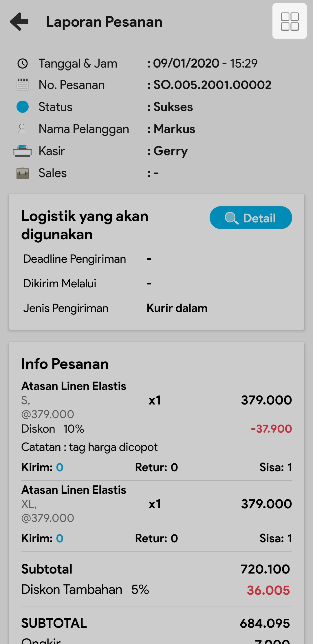Tap customer name Markus
313x644 pixels.
coord(174,129)
